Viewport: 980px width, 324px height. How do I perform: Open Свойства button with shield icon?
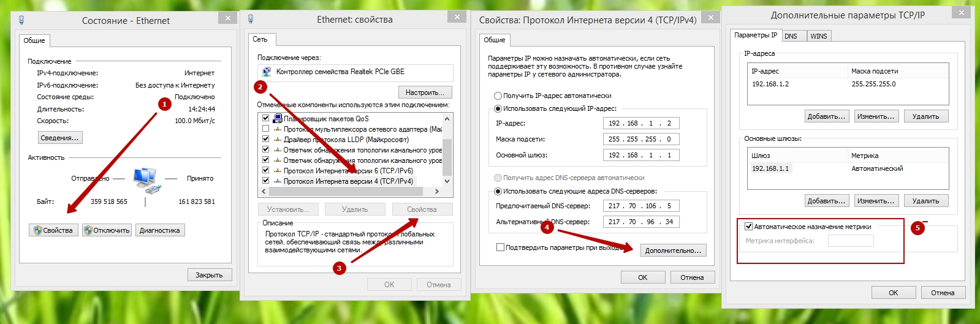point(53,230)
